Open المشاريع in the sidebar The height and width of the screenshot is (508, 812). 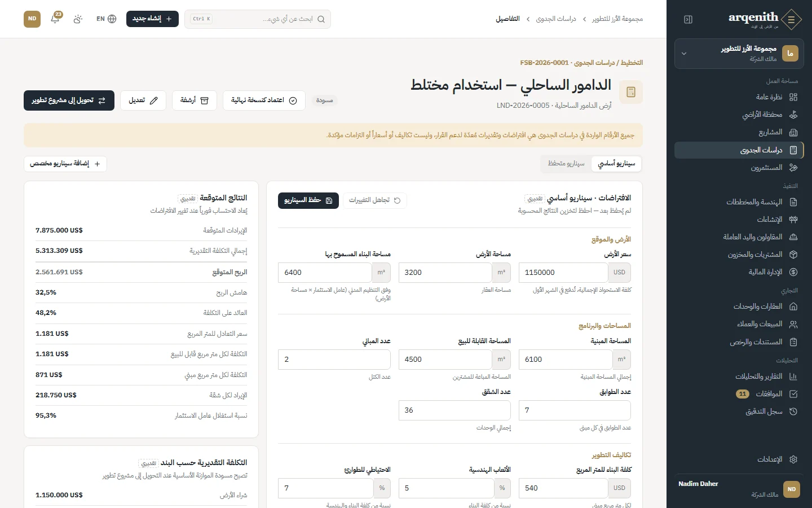739,132
